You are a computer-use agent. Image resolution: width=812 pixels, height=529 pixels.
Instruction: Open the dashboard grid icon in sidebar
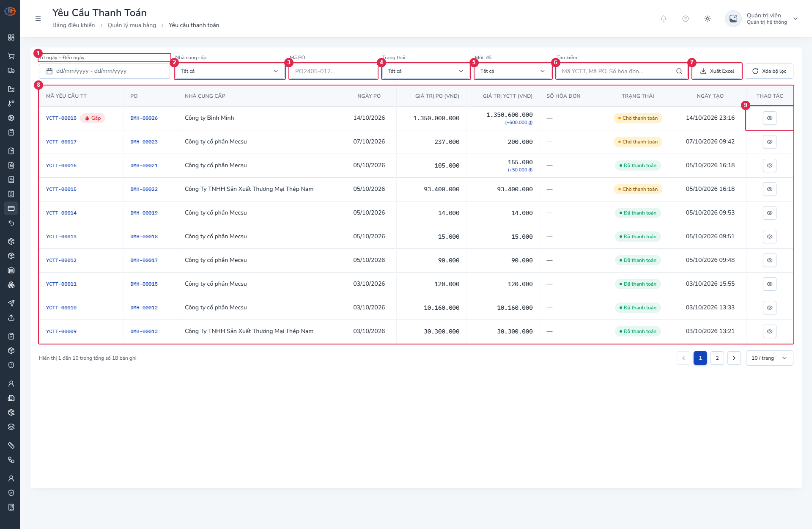point(11,38)
